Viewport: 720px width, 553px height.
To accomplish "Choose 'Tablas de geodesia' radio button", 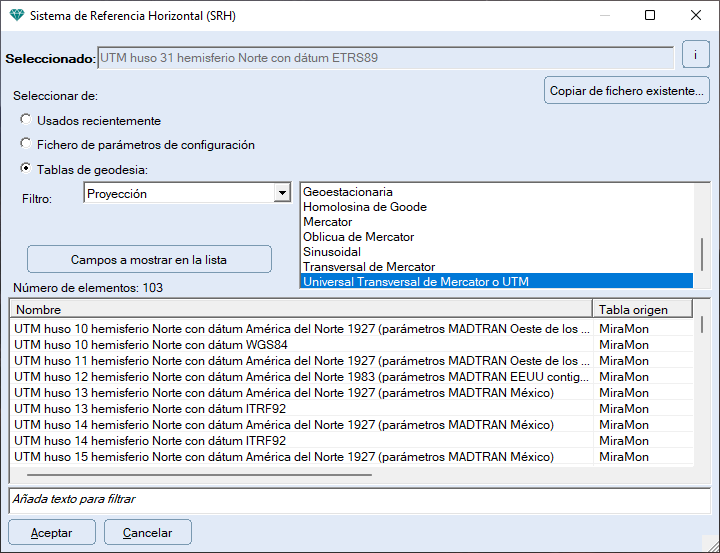I will (x=26, y=168).
